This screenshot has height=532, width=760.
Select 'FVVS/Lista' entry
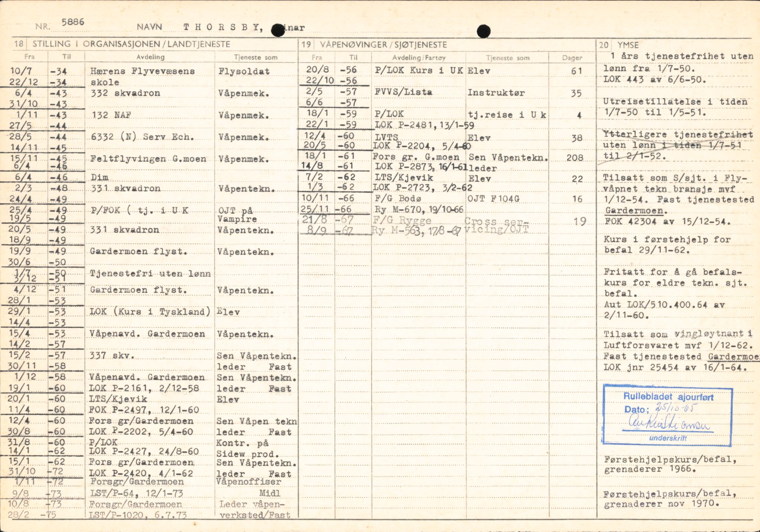pyautogui.click(x=403, y=92)
